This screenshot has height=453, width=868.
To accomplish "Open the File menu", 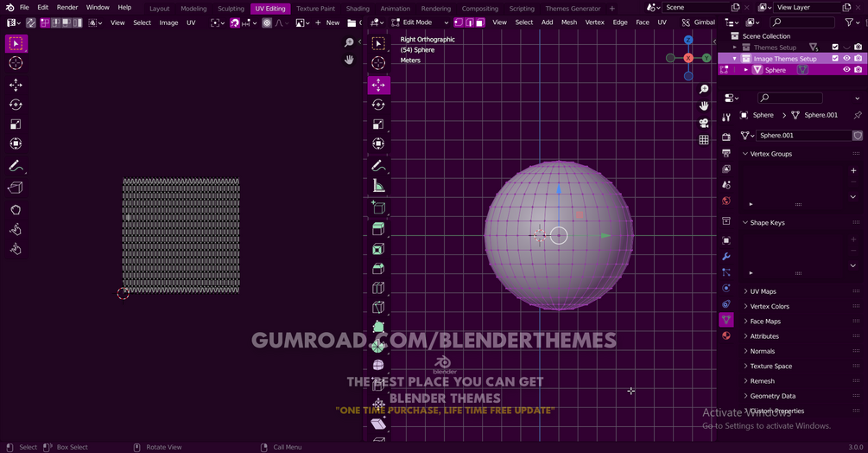I will (x=24, y=8).
